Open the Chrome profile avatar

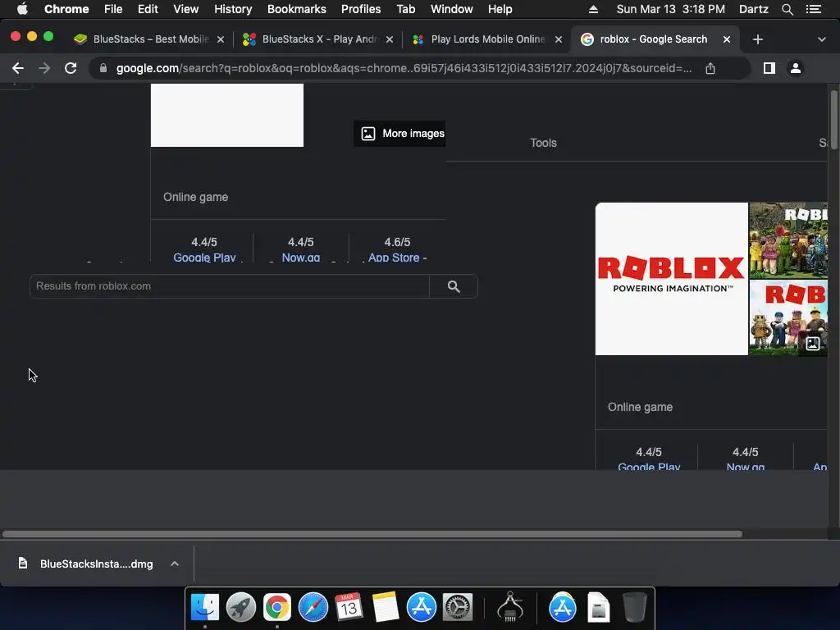[796, 68]
